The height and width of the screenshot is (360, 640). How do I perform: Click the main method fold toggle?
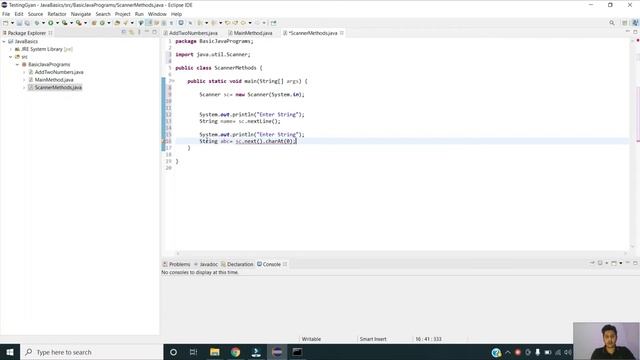[x=173, y=81]
